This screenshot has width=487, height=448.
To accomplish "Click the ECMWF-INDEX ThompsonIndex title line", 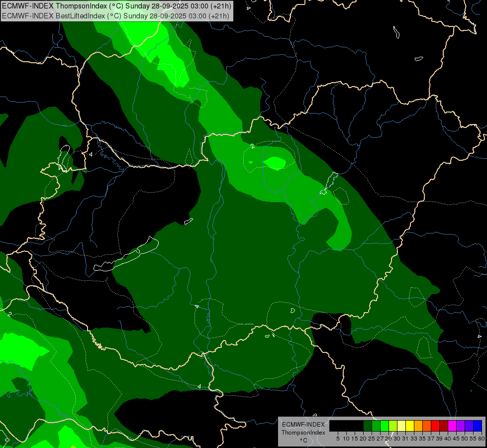I will (116, 6).
